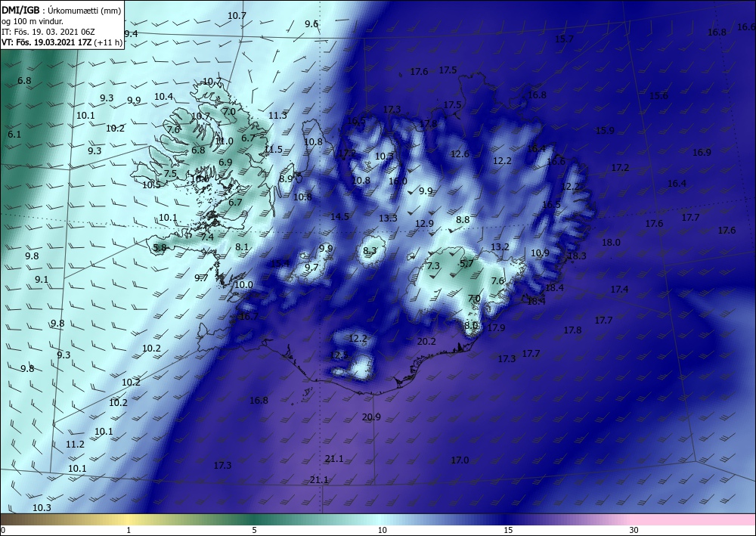Select the 5.8 value on the western peninsula
Viewport: 756px width, 536px height.
(x=160, y=248)
